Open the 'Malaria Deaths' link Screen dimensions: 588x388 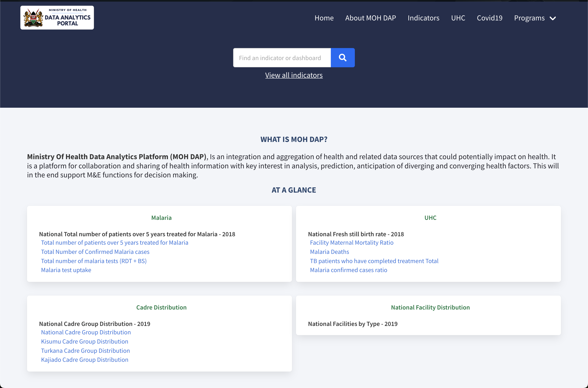(329, 252)
